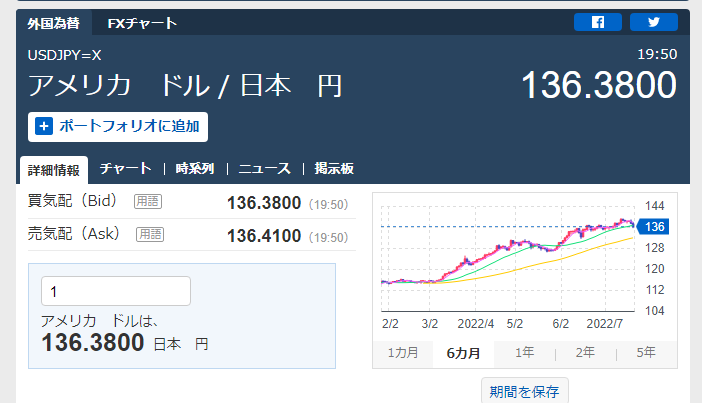702x403 pixels.
Task: Open 用語 glossary badge beside 買気配 (Bid)
Action: click(x=149, y=202)
